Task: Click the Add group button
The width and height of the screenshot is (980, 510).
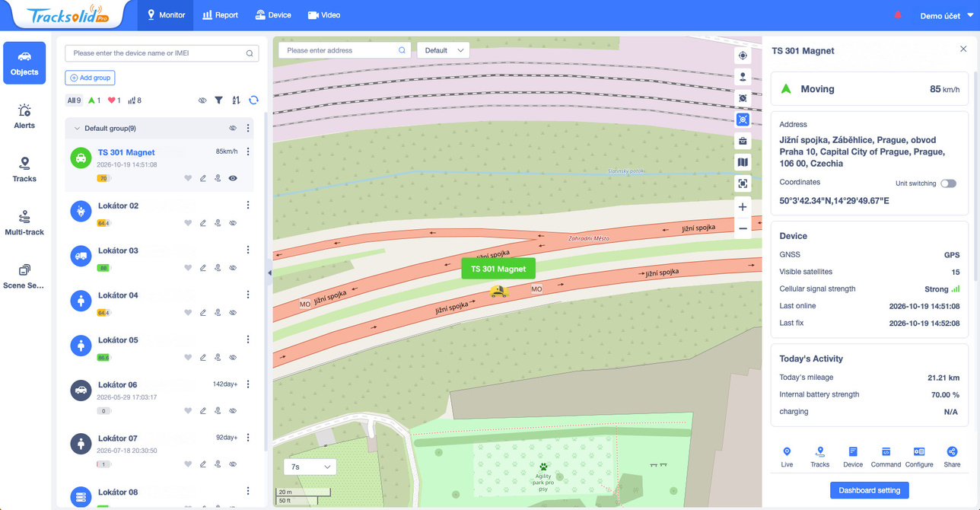Action: (x=90, y=78)
